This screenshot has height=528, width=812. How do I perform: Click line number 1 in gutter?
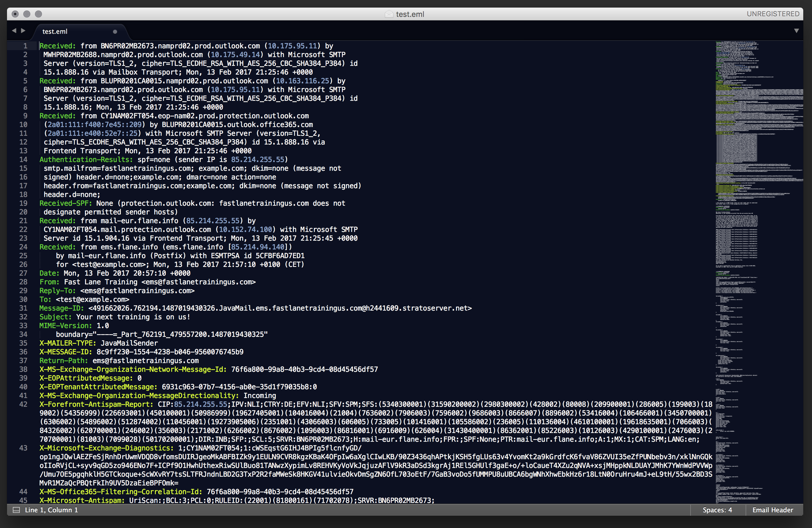point(25,46)
